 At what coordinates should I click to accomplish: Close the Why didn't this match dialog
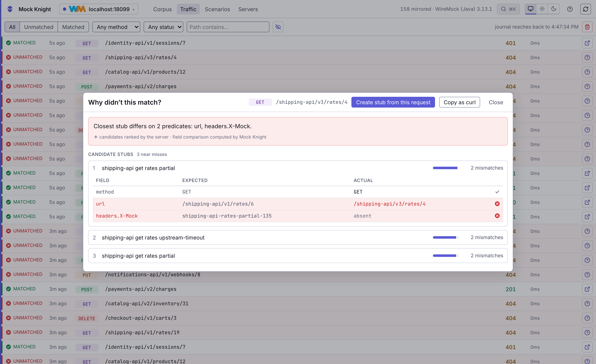(496, 102)
